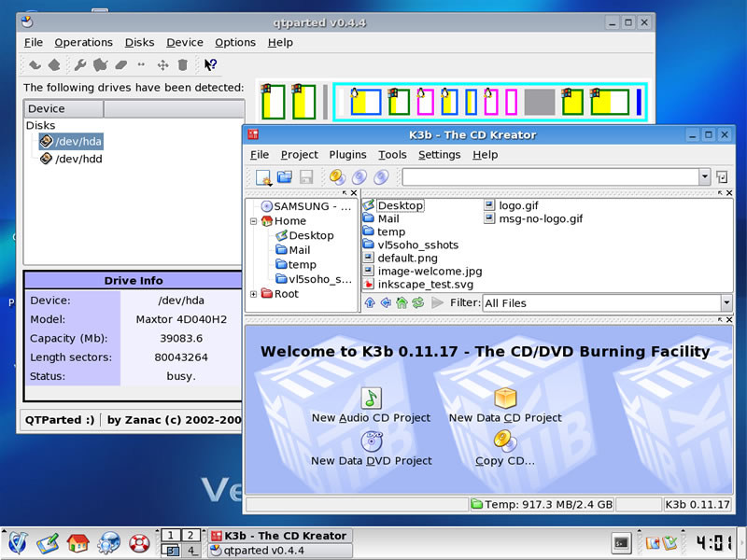Open the Operations menu in qtparted
The image size is (747, 560).
(x=83, y=42)
